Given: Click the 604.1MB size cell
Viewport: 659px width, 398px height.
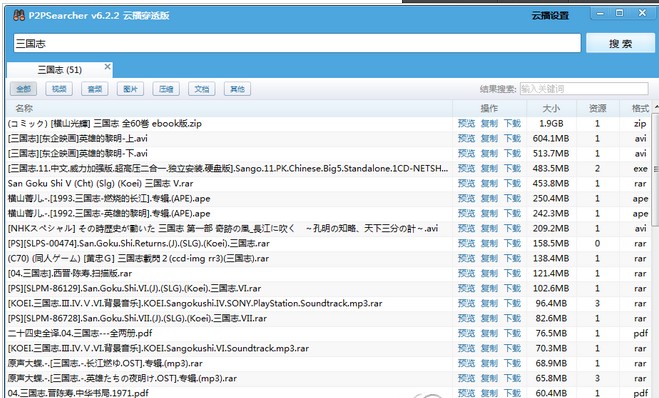Looking at the screenshot, I should coord(551,138).
